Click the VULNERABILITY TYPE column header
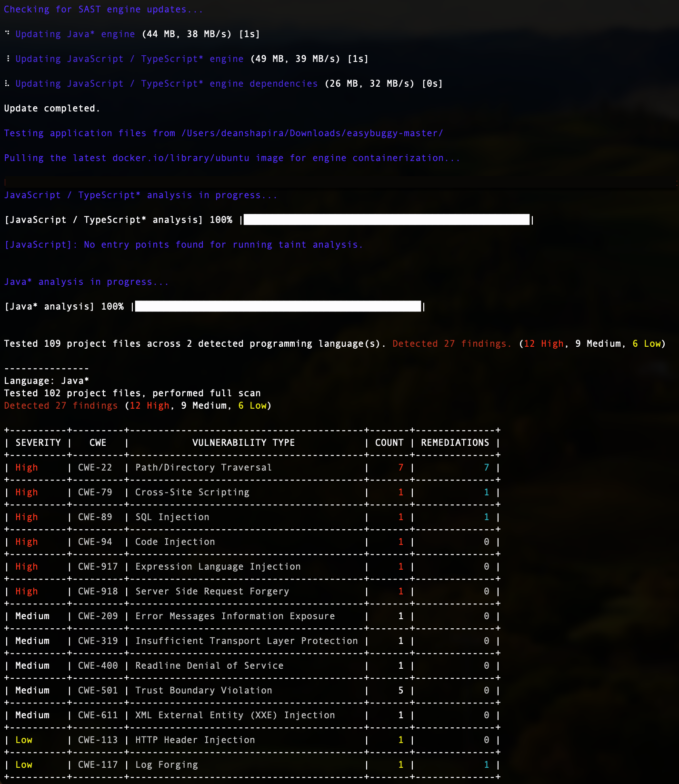Viewport: 679px width, 784px height. point(243,443)
